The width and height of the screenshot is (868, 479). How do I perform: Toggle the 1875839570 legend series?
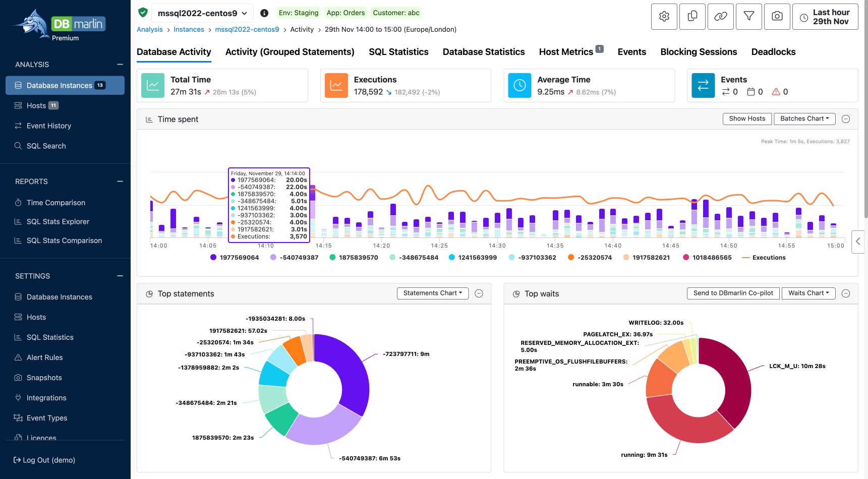(354, 258)
